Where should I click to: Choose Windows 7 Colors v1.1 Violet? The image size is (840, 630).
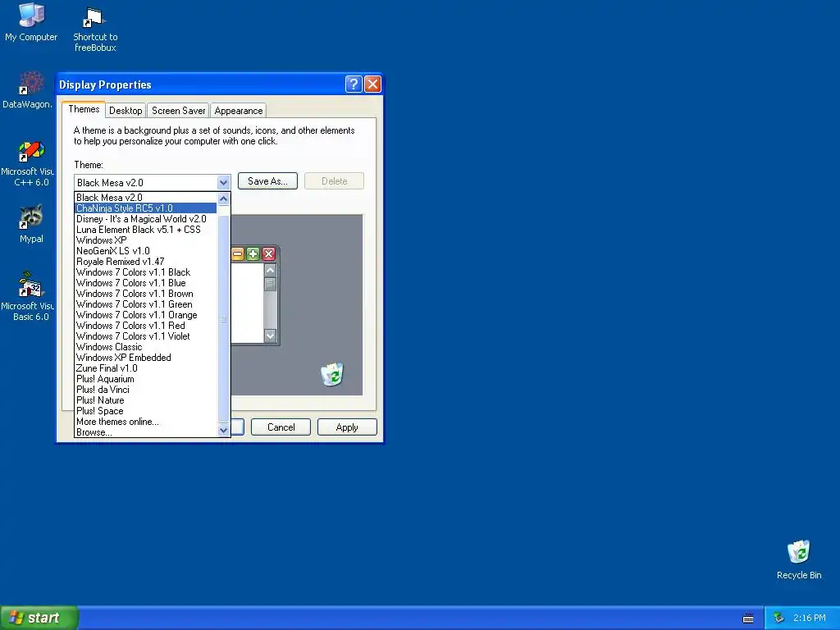point(146,336)
